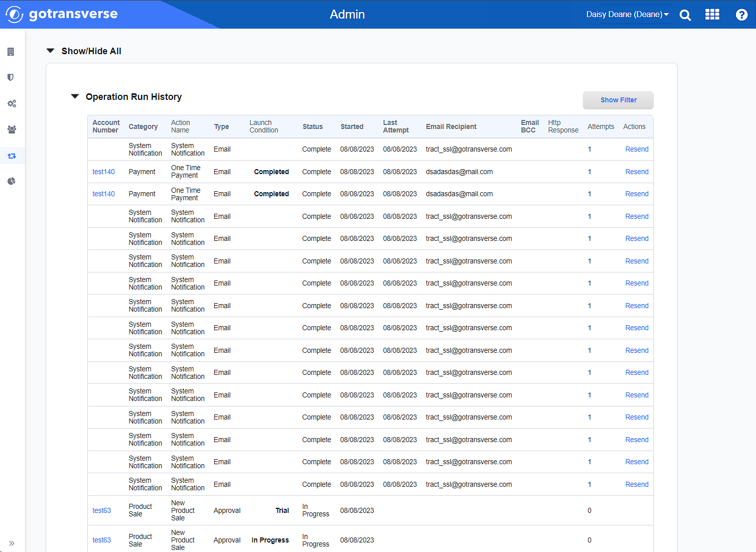756x552 pixels.
Task: Click the Action Name column header
Action: pos(181,126)
